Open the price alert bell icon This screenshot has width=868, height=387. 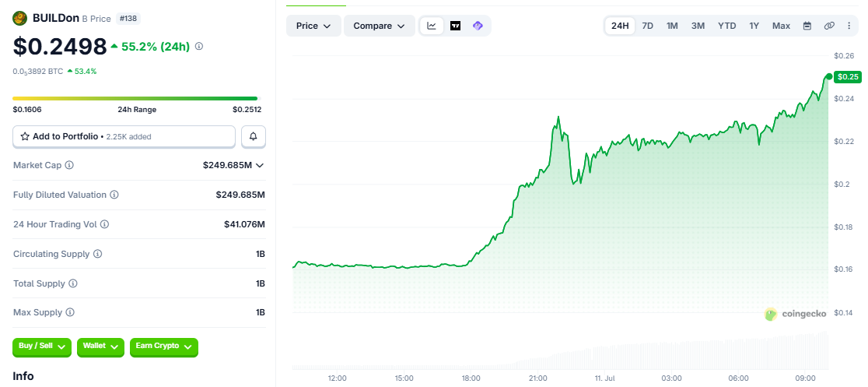point(254,136)
